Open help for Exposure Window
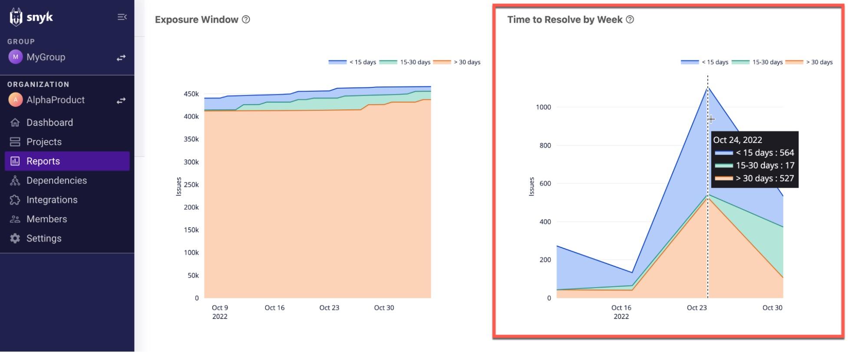This screenshot has width=868, height=352. 246,20
